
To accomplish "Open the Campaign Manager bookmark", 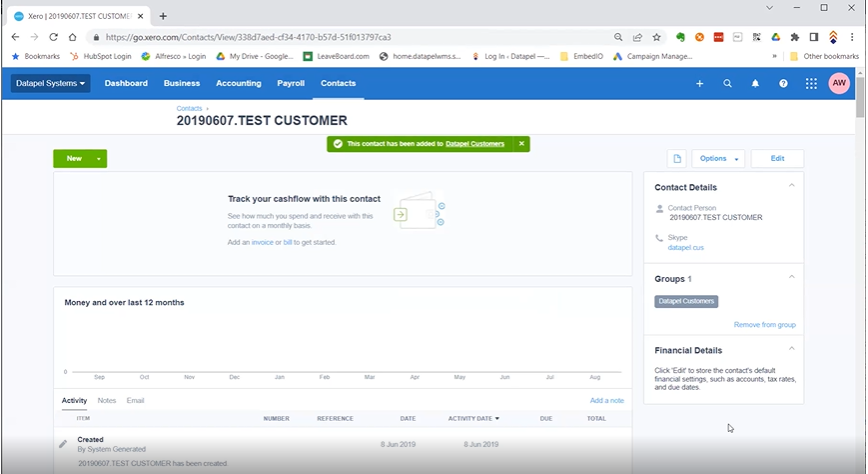I will (x=653, y=56).
